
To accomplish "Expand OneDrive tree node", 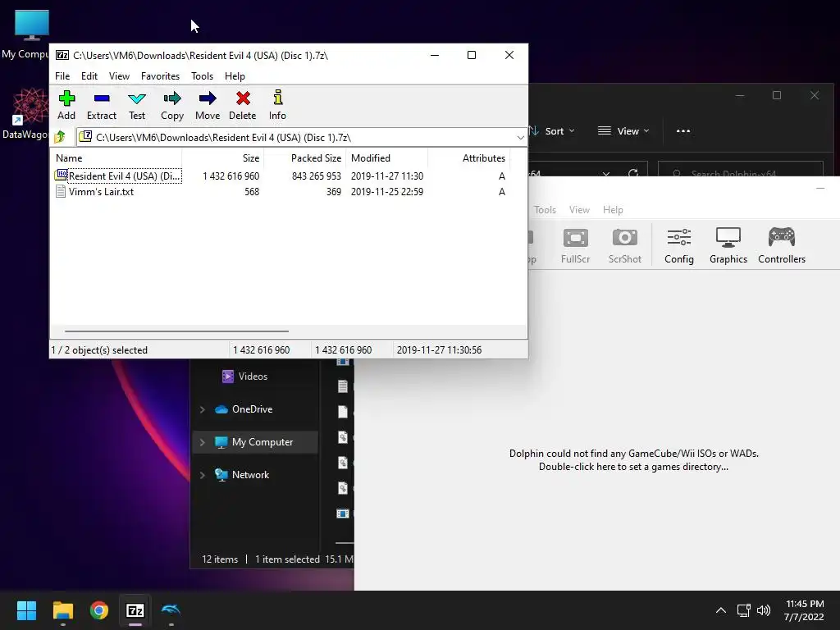I will (x=203, y=409).
